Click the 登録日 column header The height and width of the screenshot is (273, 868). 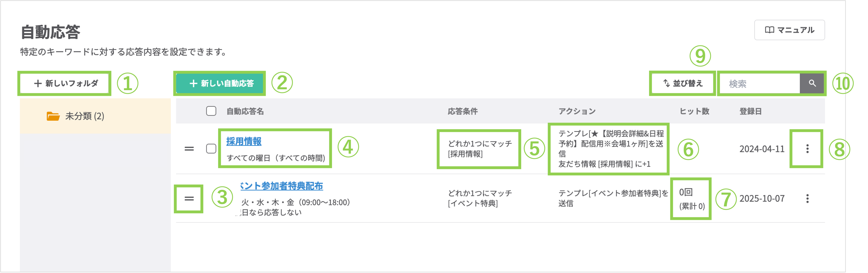tap(750, 111)
